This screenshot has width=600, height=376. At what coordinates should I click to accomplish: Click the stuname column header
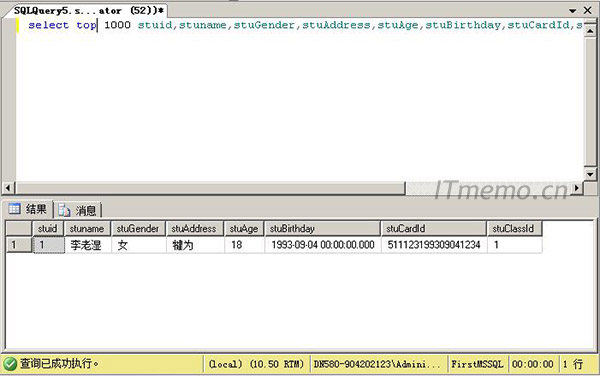[x=87, y=229]
